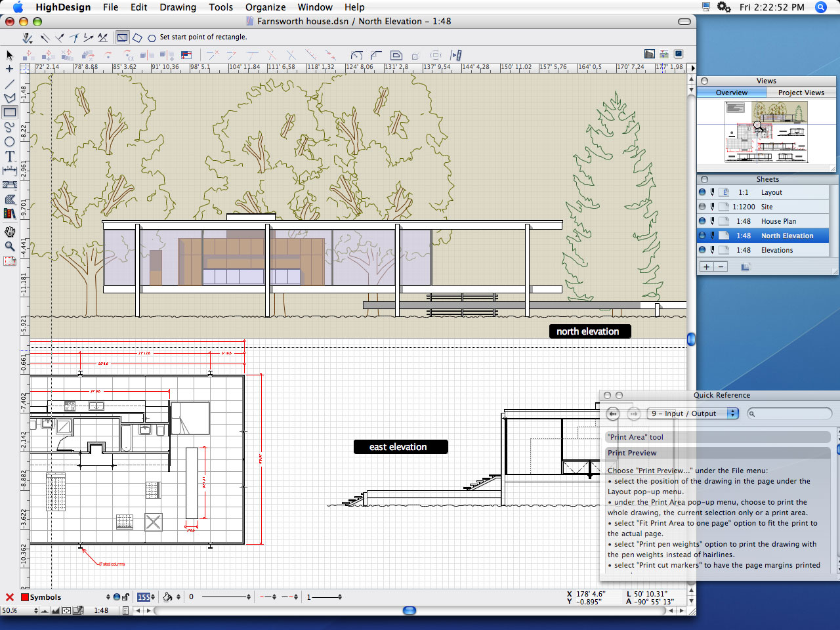Viewport: 840px width, 630px height.
Task: Toggle the pen marker on House Plan sheet
Action: tap(712, 221)
